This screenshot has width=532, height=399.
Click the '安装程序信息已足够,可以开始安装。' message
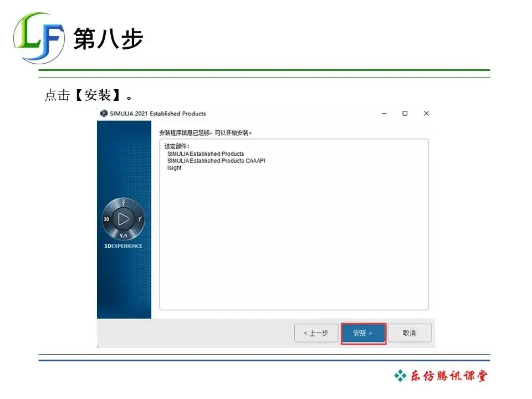point(206,133)
